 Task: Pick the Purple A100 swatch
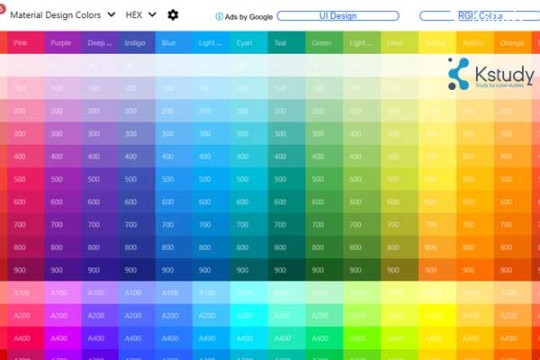[x=63, y=293]
